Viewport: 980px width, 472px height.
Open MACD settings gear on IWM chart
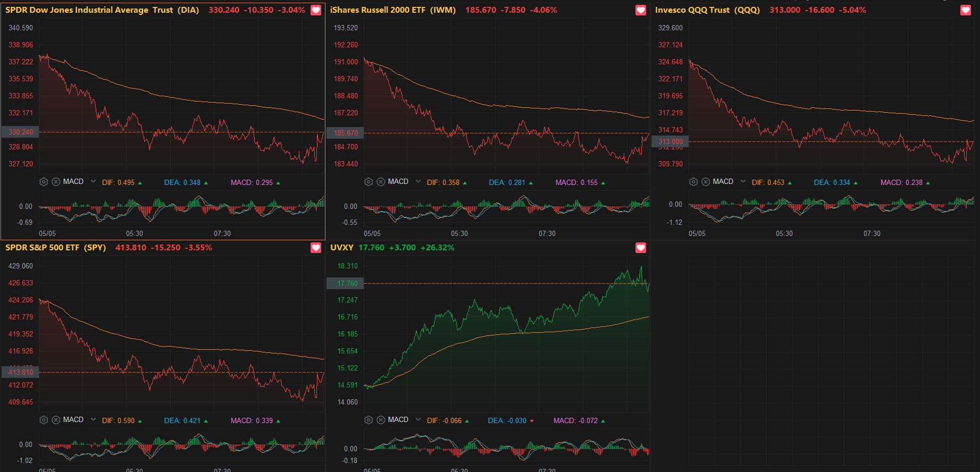tap(368, 182)
